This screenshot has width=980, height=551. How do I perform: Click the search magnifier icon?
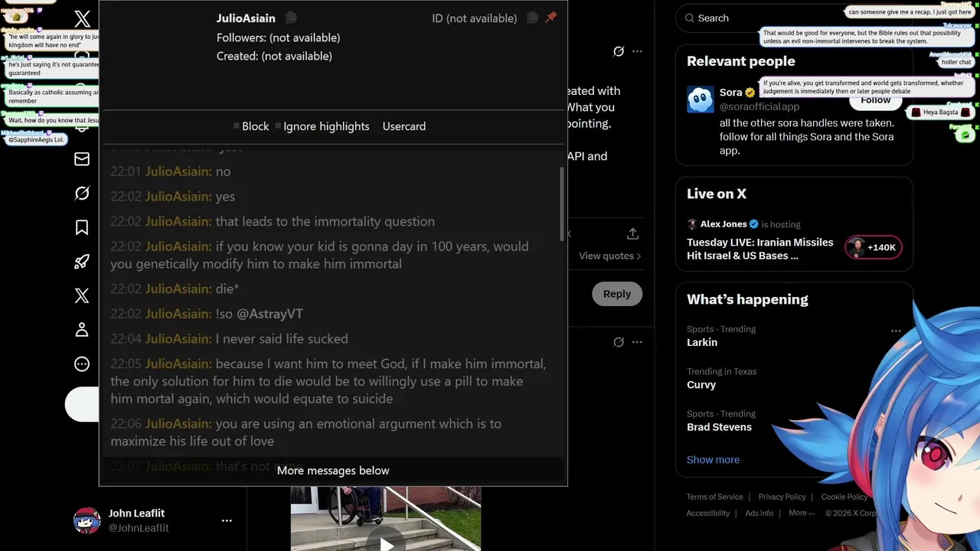(690, 18)
